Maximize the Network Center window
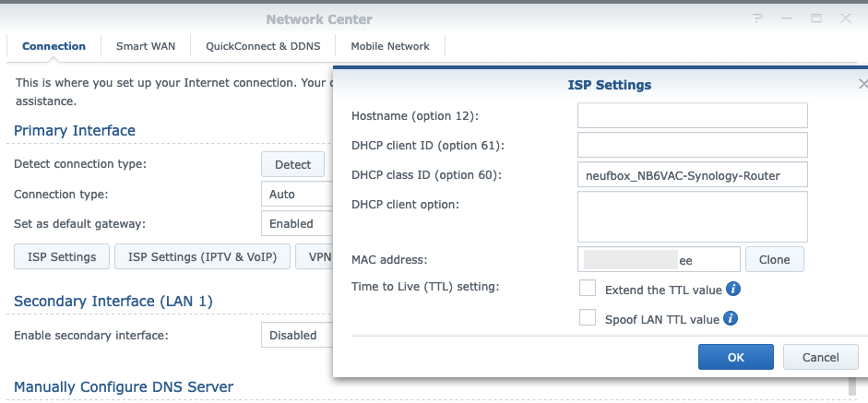Viewport: 868px width, 403px height. click(816, 18)
